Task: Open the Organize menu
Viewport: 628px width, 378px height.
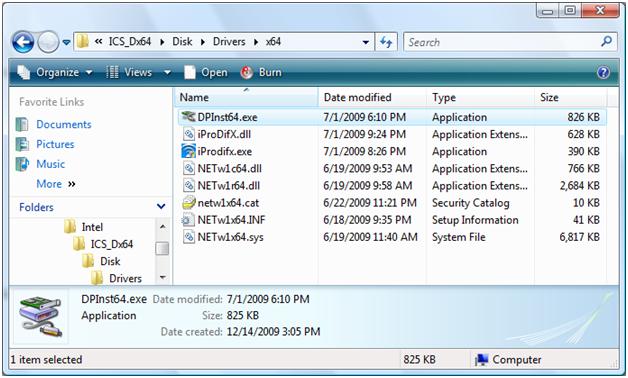Action: pos(55,72)
